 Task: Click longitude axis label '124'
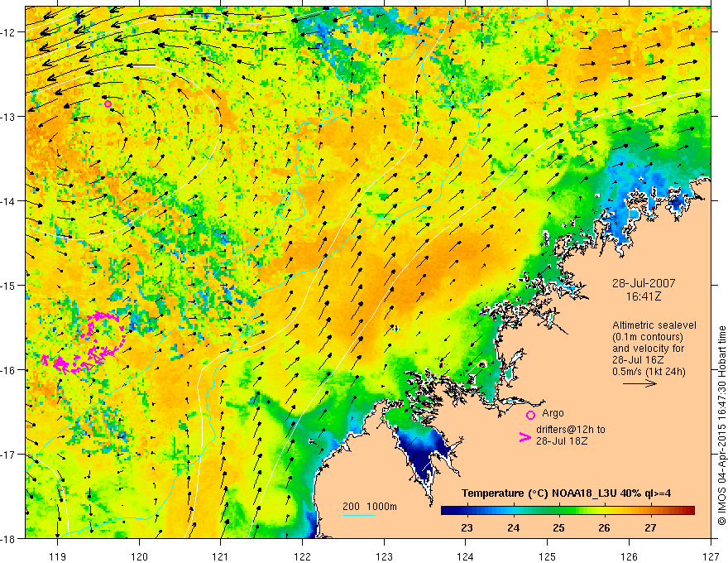(466, 556)
